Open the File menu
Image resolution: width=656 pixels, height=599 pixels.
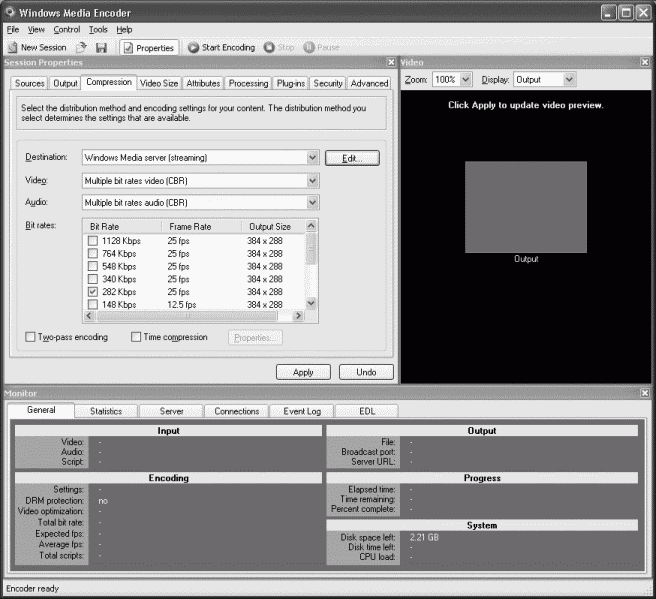pos(13,30)
